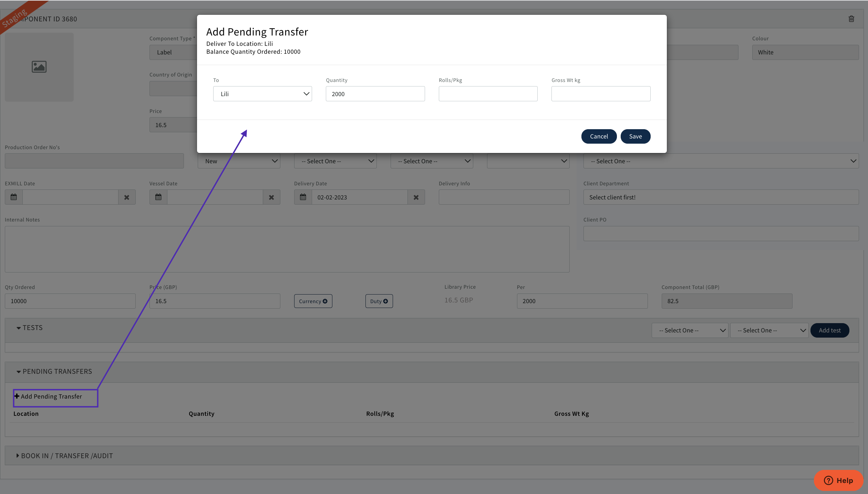This screenshot has height=494, width=868.
Task: Open the To dropdown showing Lili
Action: pos(262,93)
